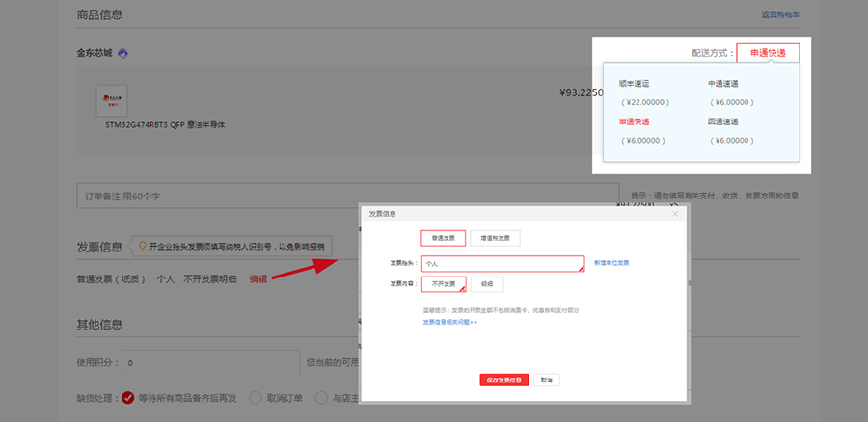Switch to 增值税发票 invoice type
Image resolution: width=868 pixels, height=422 pixels.
click(495, 238)
